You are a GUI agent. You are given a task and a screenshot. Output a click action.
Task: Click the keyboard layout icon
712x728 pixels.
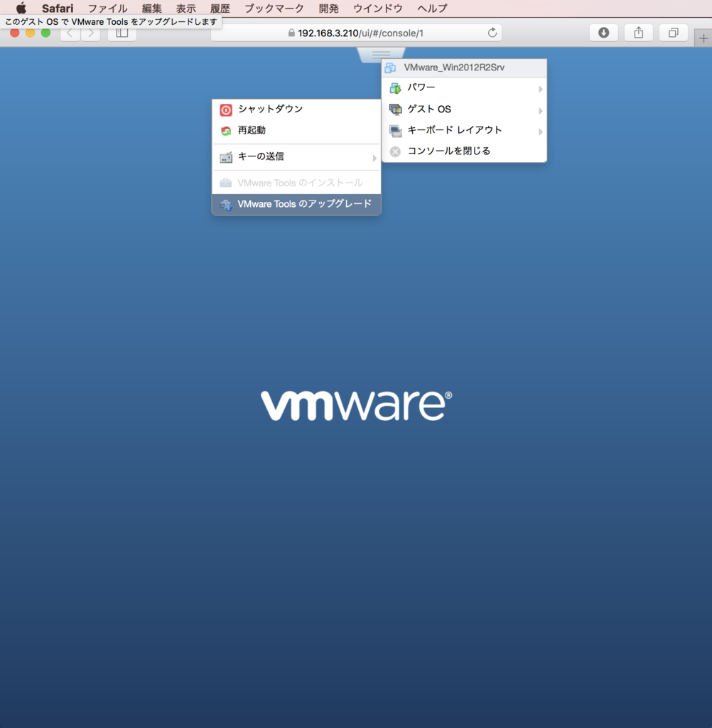click(x=396, y=131)
